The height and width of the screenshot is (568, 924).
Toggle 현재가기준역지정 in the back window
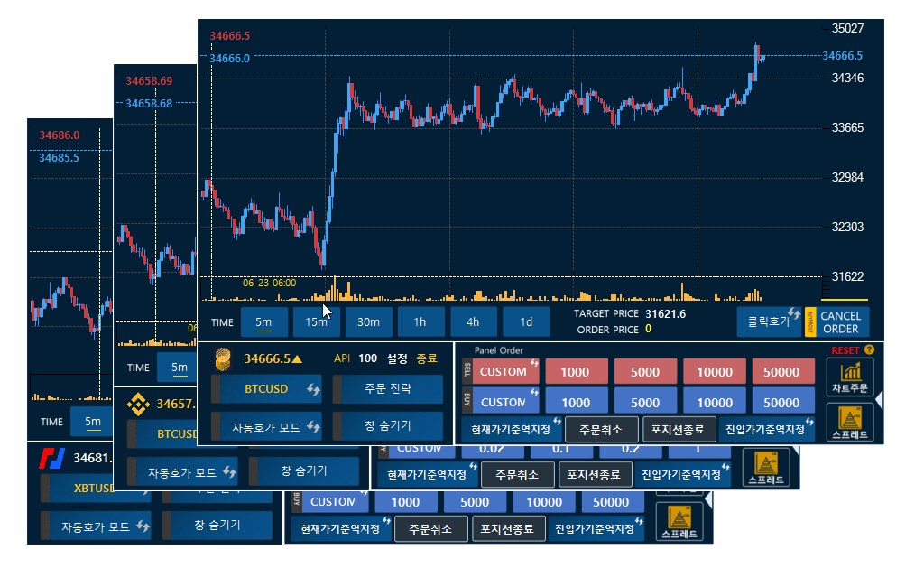[340, 528]
